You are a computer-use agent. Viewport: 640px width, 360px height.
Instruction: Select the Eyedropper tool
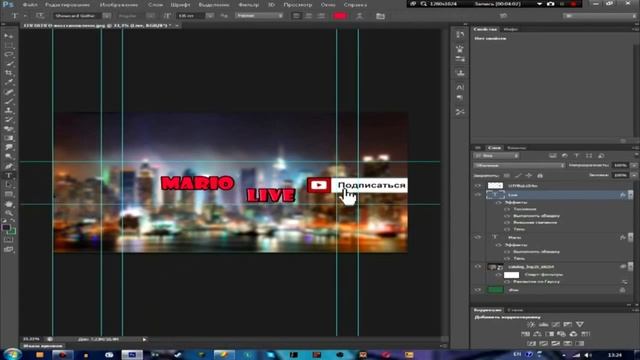8,82
